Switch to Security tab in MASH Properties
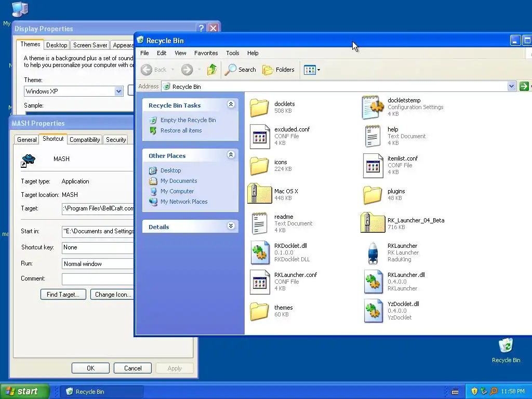The image size is (532, 399). pos(116,140)
